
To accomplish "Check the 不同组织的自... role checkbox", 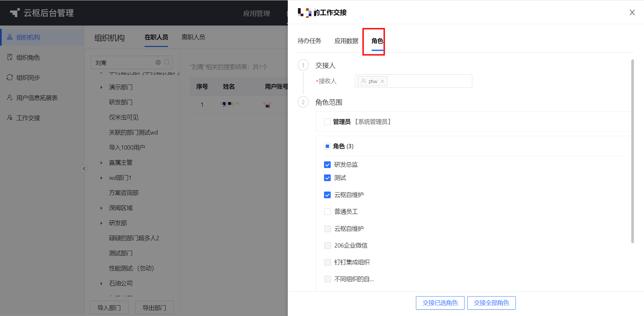I will (327, 279).
